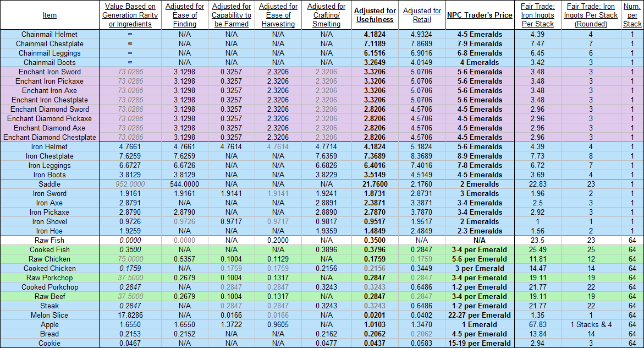
Task: Select the 'Chainmail Chestplate' row label
Action: [49, 44]
